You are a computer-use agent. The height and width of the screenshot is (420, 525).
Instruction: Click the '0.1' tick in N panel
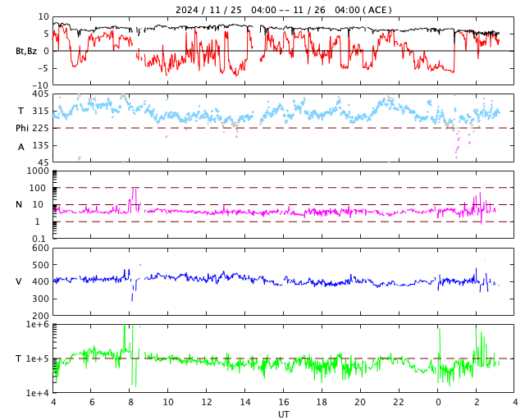click(x=39, y=239)
